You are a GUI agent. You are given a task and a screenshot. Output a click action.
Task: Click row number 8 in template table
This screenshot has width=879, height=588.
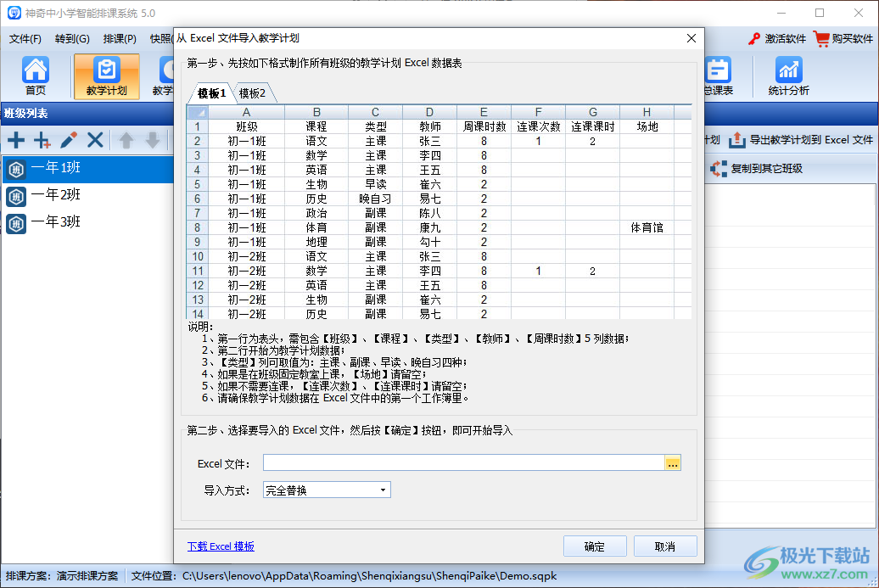coord(197,227)
